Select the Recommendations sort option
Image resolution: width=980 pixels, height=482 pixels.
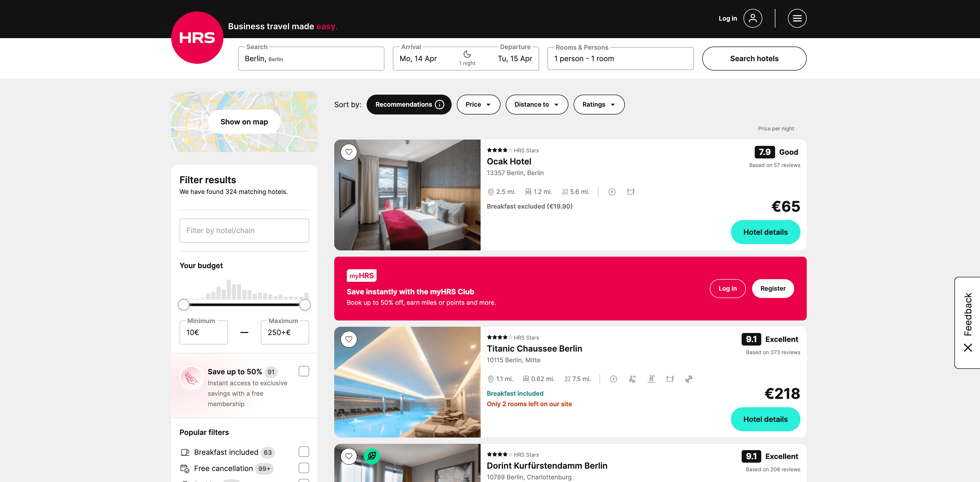[404, 105]
